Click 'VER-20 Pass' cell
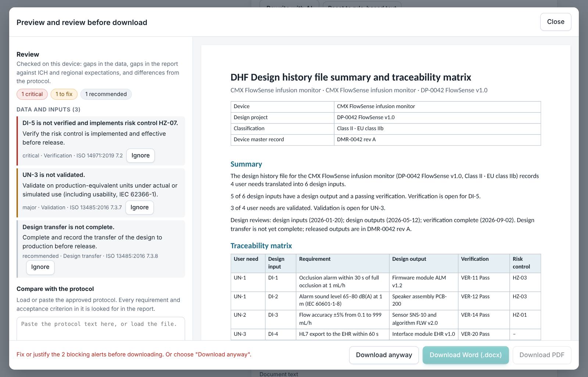The height and width of the screenshot is (377, 588). tap(484, 334)
